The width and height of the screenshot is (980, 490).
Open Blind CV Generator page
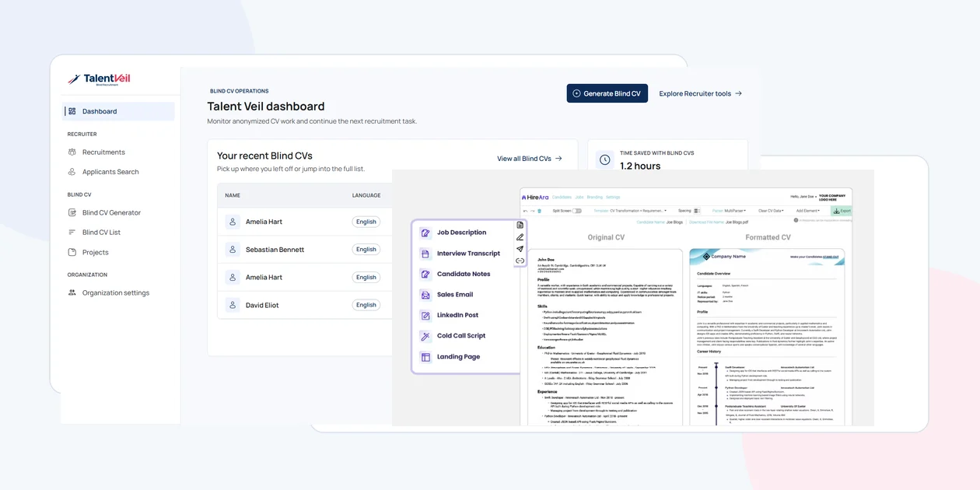[111, 212]
